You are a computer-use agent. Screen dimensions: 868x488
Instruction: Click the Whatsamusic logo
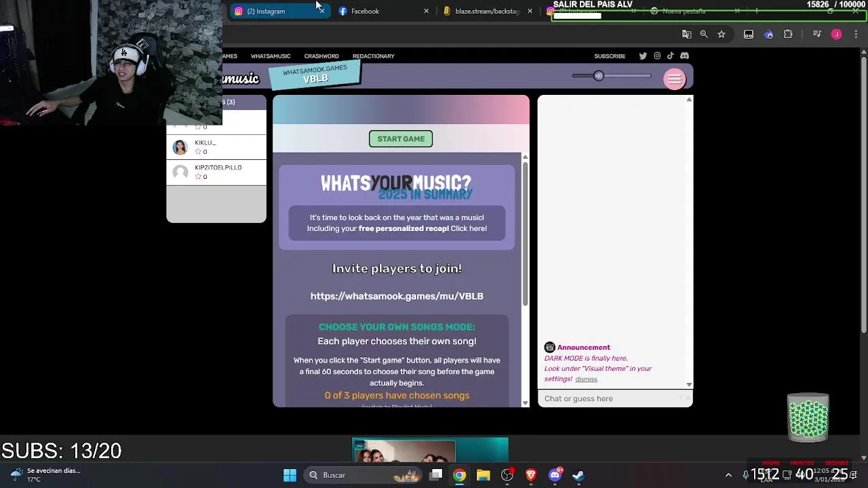coord(241,79)
